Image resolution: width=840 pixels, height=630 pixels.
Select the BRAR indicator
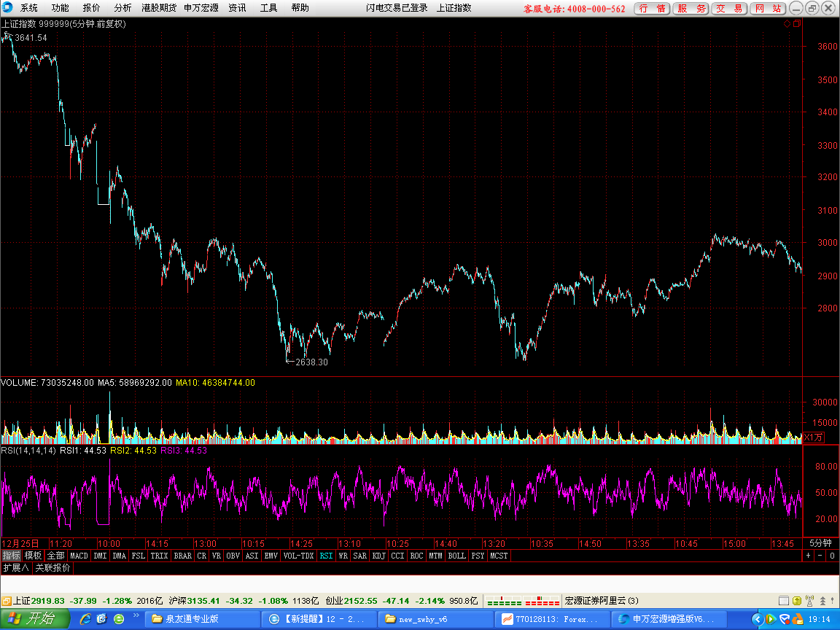tap(183, 556)
